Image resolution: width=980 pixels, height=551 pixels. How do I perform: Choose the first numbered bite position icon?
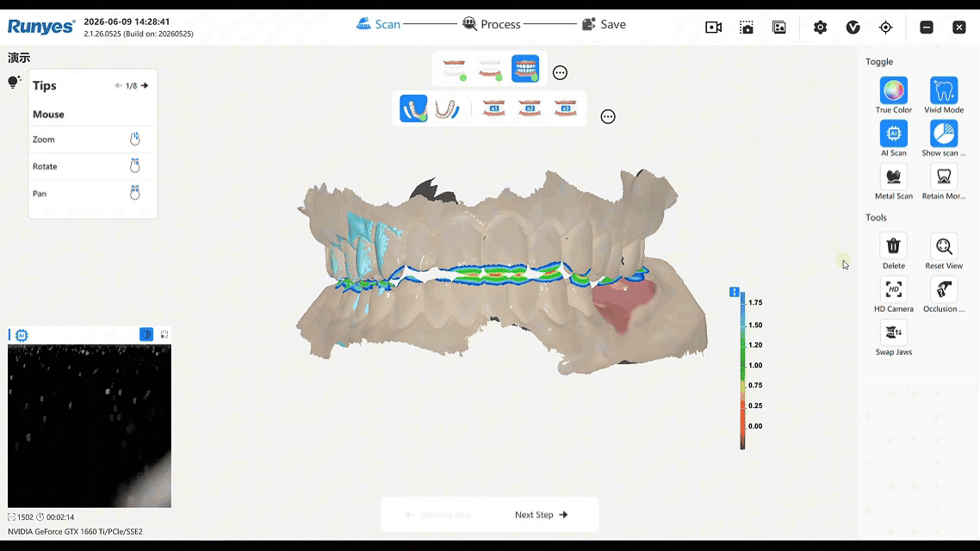(493, 108)
